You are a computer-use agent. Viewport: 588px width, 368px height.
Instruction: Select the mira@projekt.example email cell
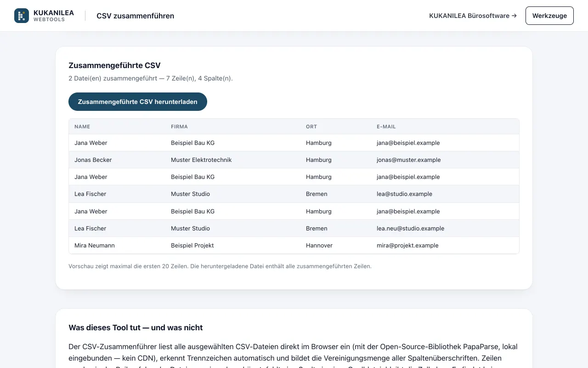point(407,245)
